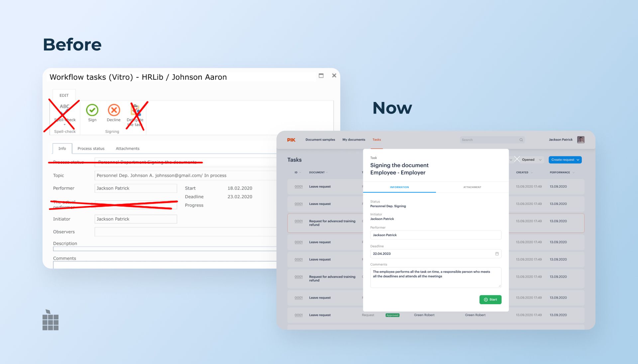Click the Decline action icon
Image resolution: width=638 pixels, height=364 pixels.
(113, 111)
